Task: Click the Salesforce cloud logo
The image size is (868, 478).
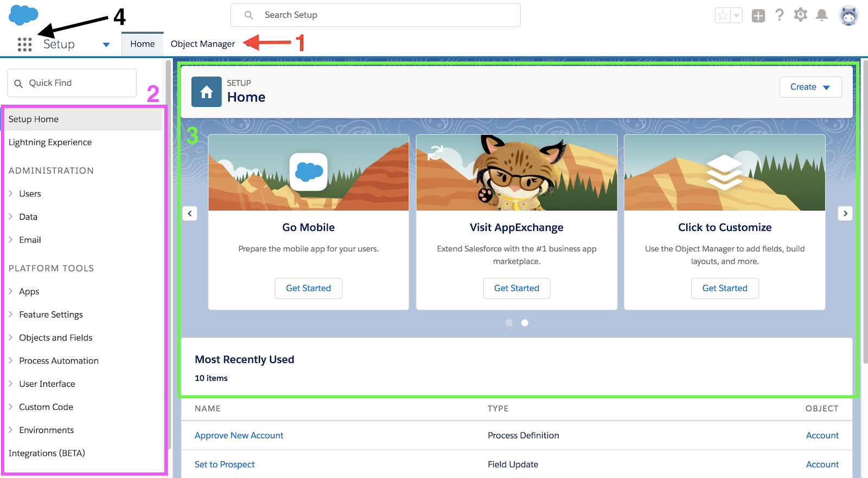Action: pos(23,15)
